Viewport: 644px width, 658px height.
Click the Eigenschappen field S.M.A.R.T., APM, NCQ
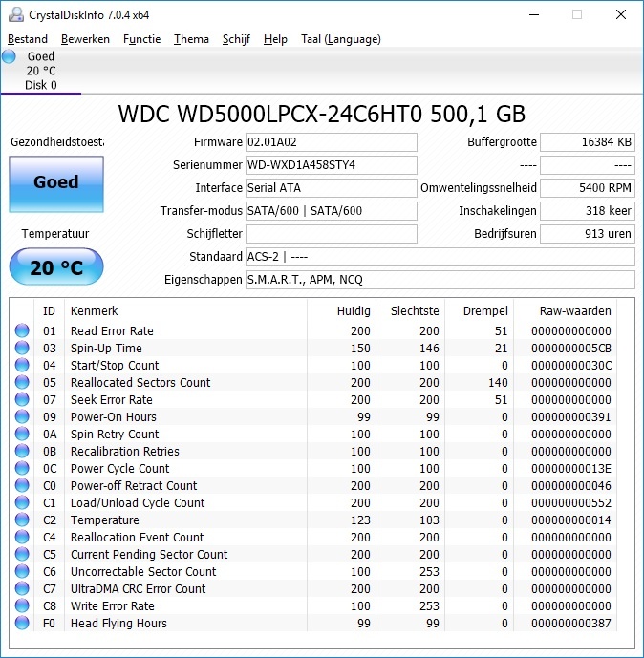pyautogui.click(x=440, y=280)
